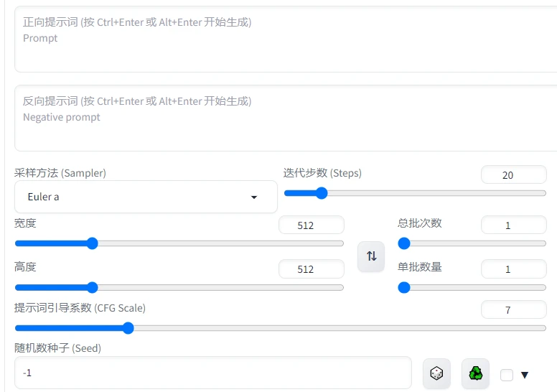557x392 pixels.
Task: Click the green recycle seed icon
Action: pos(475,373)
